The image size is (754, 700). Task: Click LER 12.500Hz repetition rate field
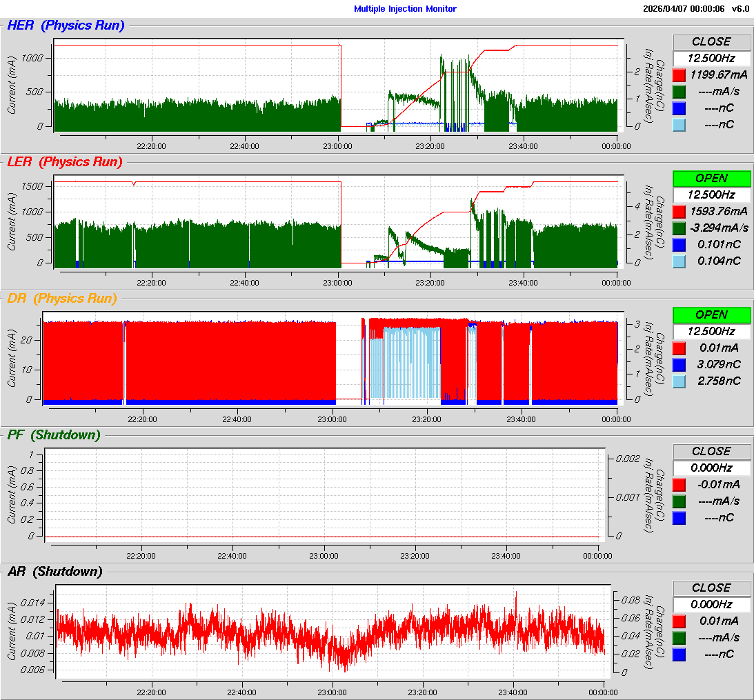click(x=711, y=195)
